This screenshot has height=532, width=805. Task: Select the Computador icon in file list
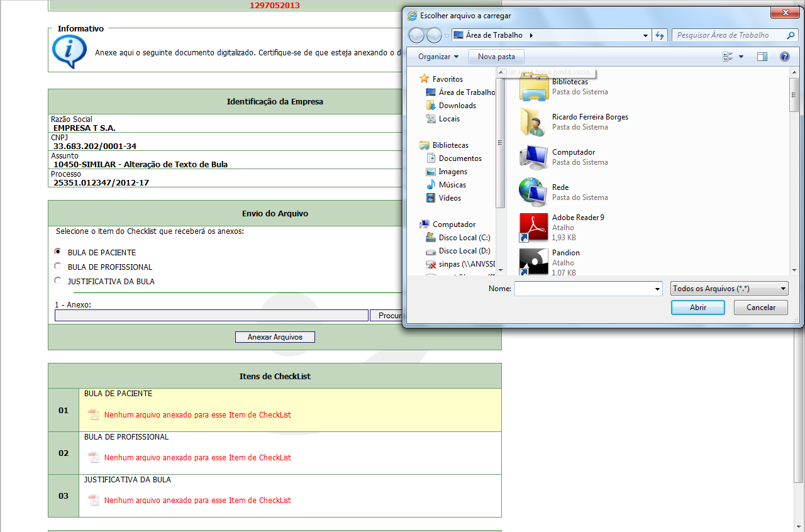click(x=533, y=157)
